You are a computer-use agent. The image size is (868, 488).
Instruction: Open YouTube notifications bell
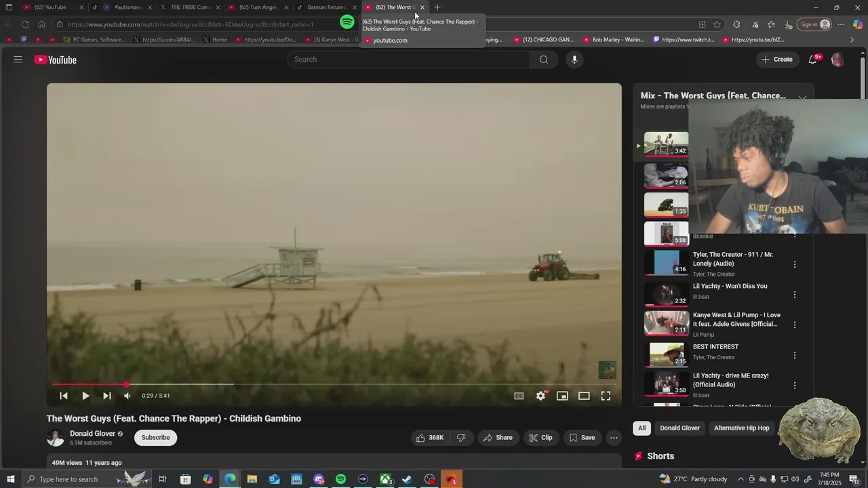click(812, 60)
